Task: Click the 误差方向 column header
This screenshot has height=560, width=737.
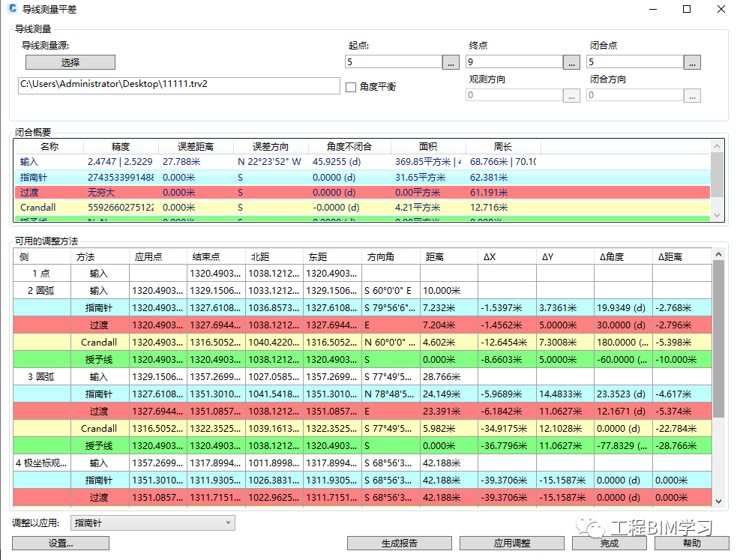Action: pyautogui.click(x=271, y=147)
